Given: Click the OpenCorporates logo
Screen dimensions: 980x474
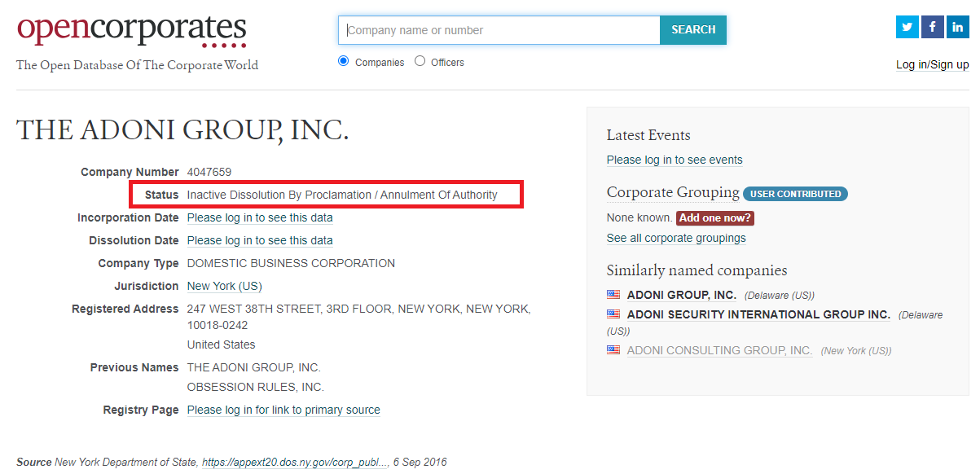Looking at the screenshot, I should (132, 30).
